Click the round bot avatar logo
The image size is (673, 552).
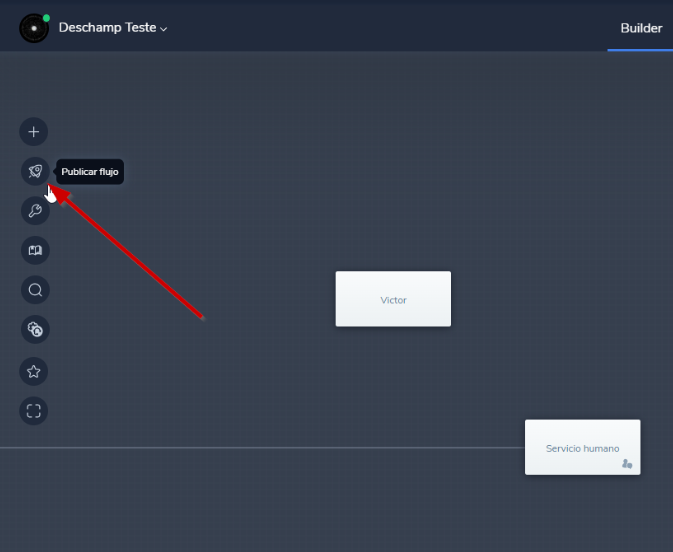click(x=33, y=29)
